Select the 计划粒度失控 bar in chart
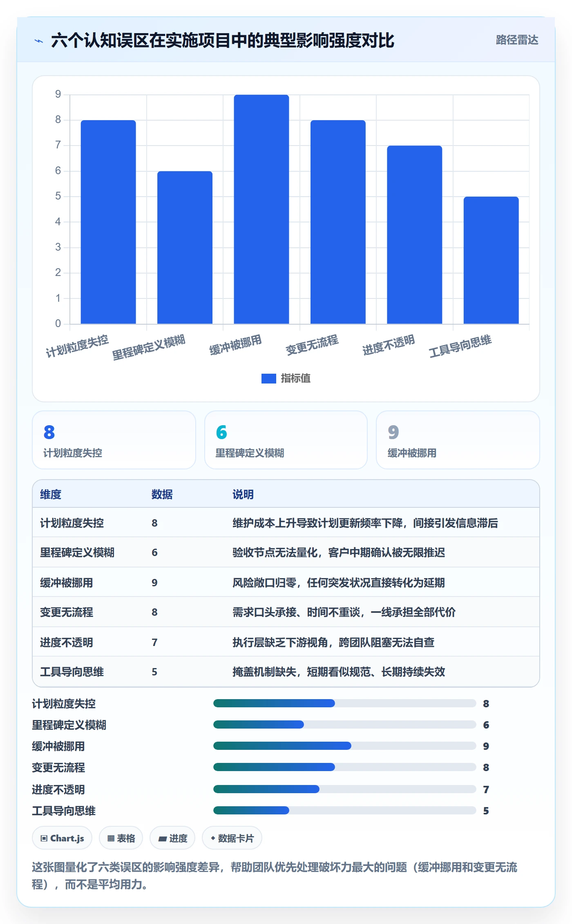 point(108,222)
